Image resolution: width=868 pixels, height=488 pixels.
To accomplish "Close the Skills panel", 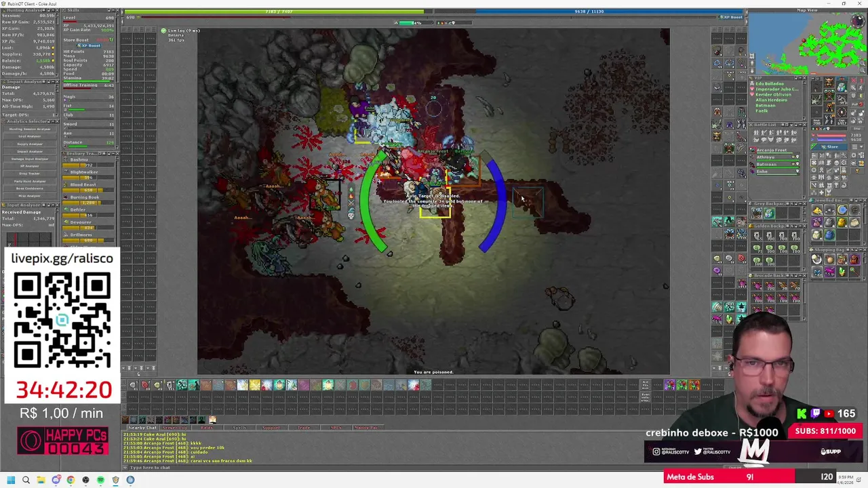I will [118, 11].
